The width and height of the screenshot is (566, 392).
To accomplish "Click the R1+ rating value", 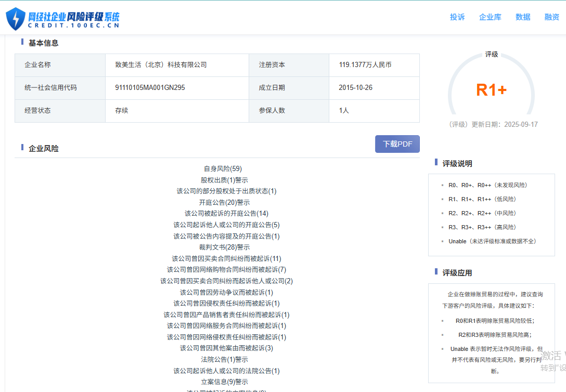I will [x=491, y=90].
